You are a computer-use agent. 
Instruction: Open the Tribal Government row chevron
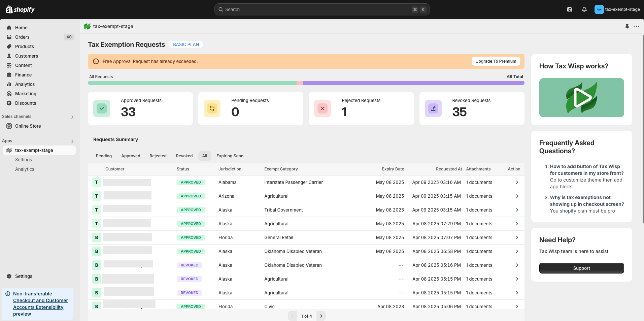pyautogui.click(x=517, y=210)
